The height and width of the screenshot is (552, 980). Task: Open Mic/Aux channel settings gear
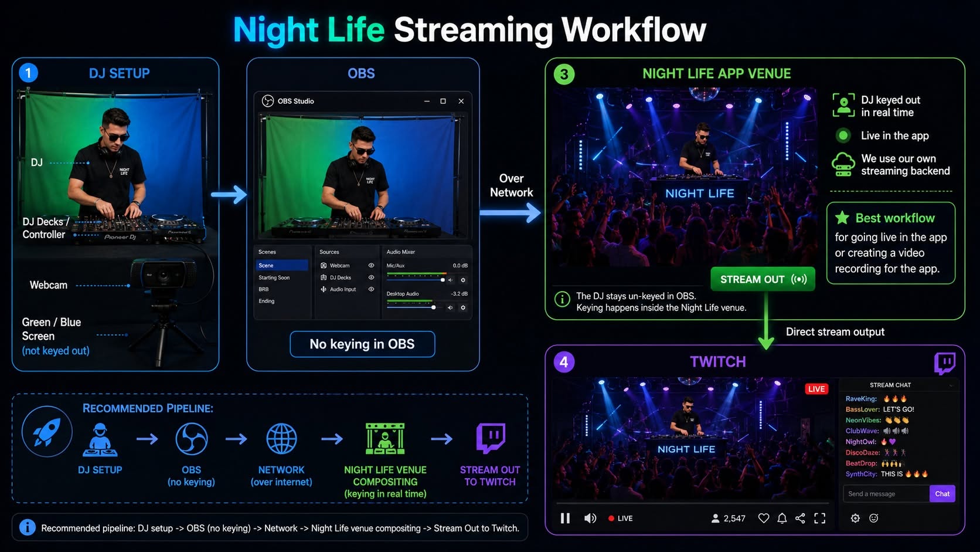pos(463,280)
